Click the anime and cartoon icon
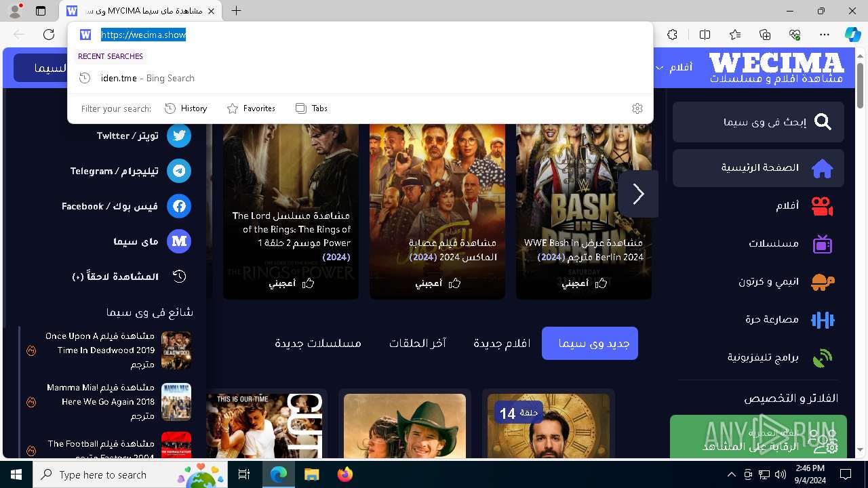Screen dimensions: 868x488 click(823, 282)
